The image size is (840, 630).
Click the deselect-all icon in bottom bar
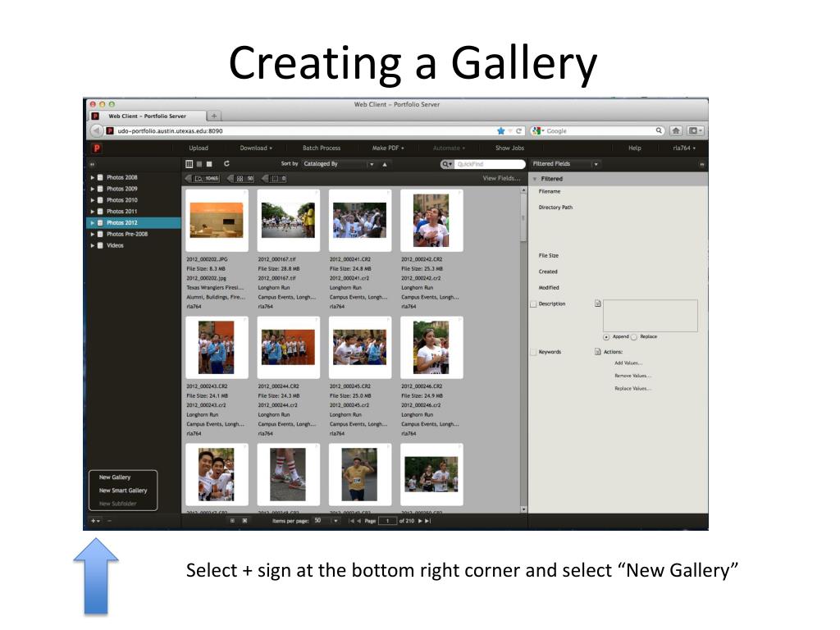click(x=244, y=521)
